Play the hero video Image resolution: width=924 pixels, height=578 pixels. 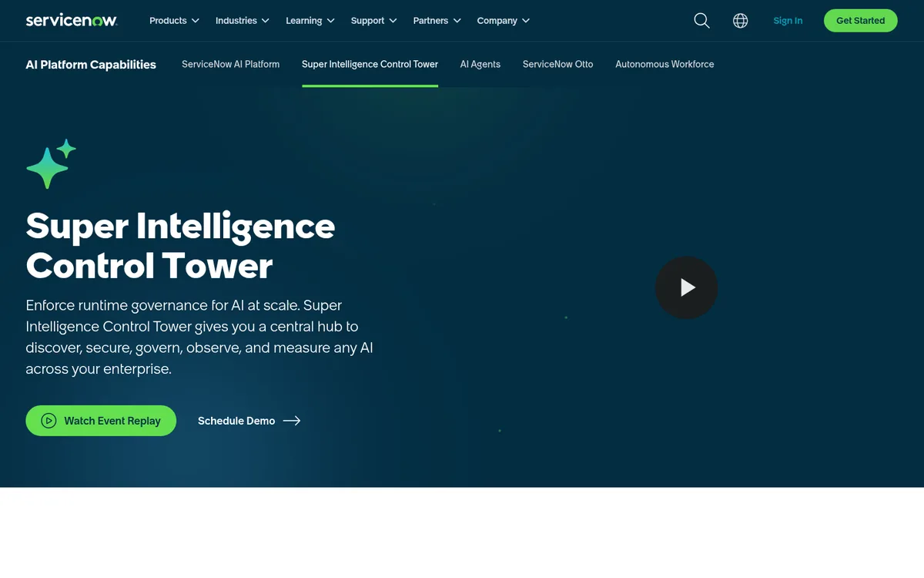(686, 287)
